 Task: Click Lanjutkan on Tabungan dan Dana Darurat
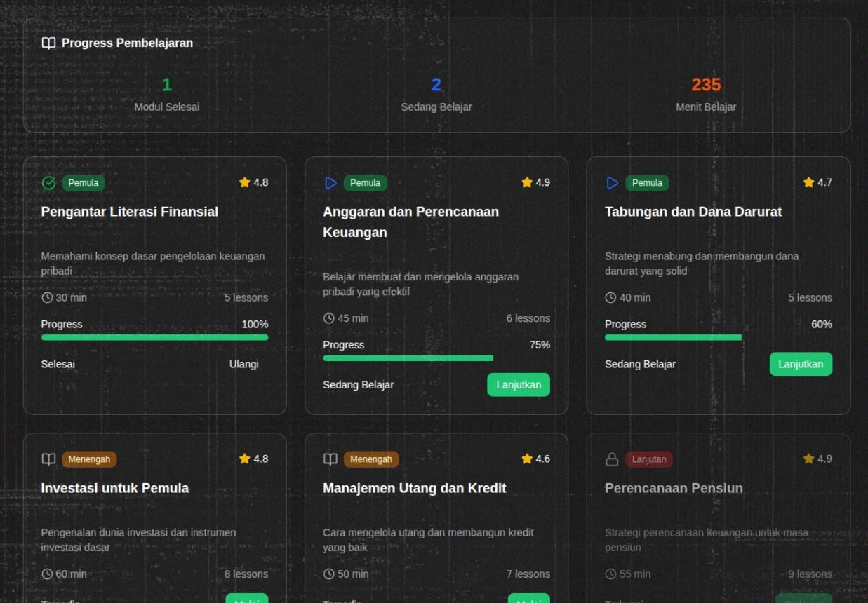click(x=801, y=364)
